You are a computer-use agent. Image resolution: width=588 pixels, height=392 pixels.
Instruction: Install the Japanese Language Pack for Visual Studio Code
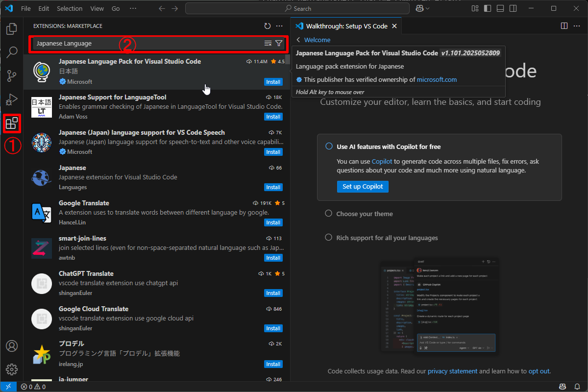[273, 82]
